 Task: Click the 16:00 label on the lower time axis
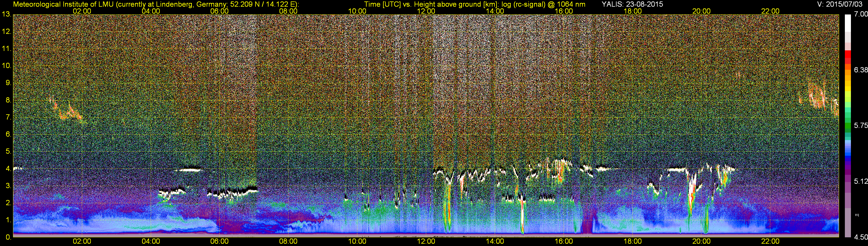tap(564, 242)
